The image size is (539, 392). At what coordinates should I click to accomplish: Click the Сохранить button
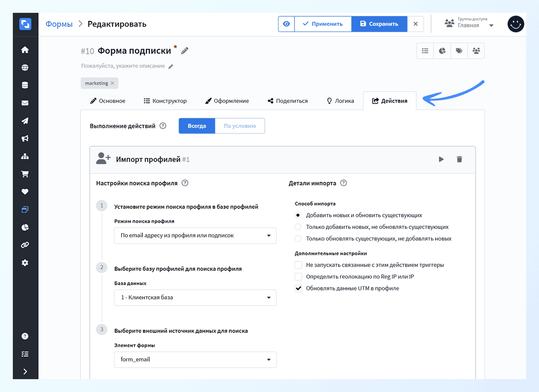click(379, 24)
